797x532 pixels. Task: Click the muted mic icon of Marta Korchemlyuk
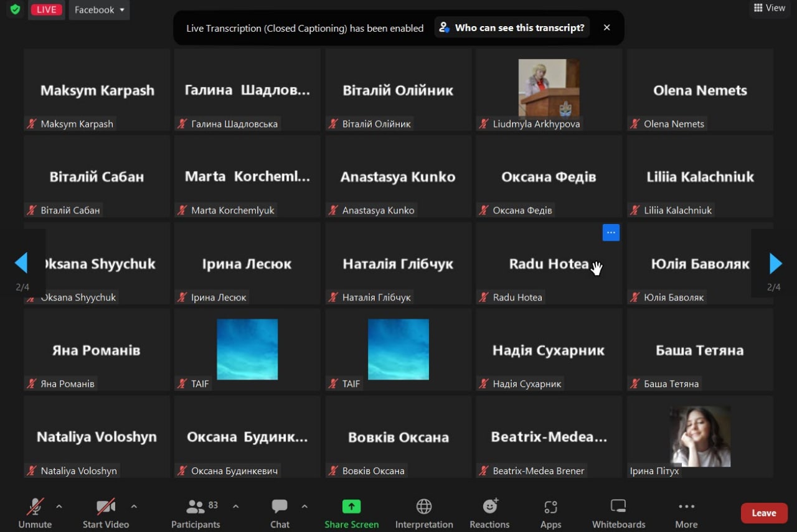[182, 210]
